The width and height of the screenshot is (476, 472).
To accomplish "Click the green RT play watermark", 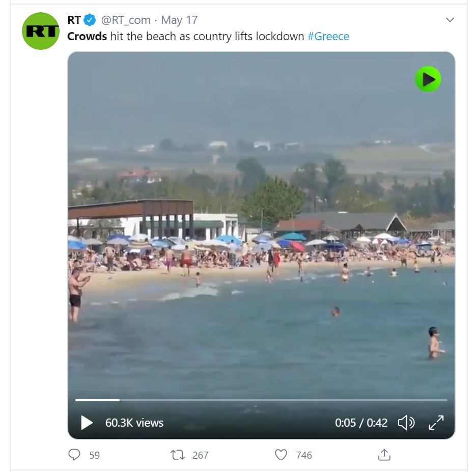I will 428,79.
